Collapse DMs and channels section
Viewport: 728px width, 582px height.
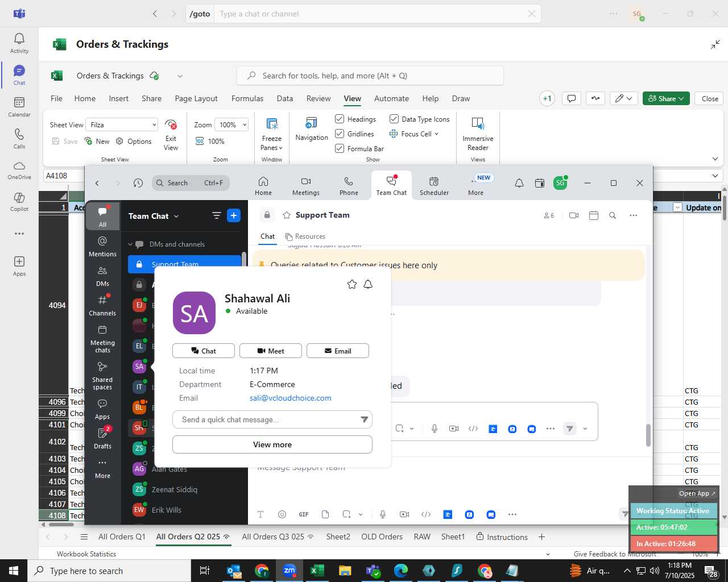pos(130,244)
